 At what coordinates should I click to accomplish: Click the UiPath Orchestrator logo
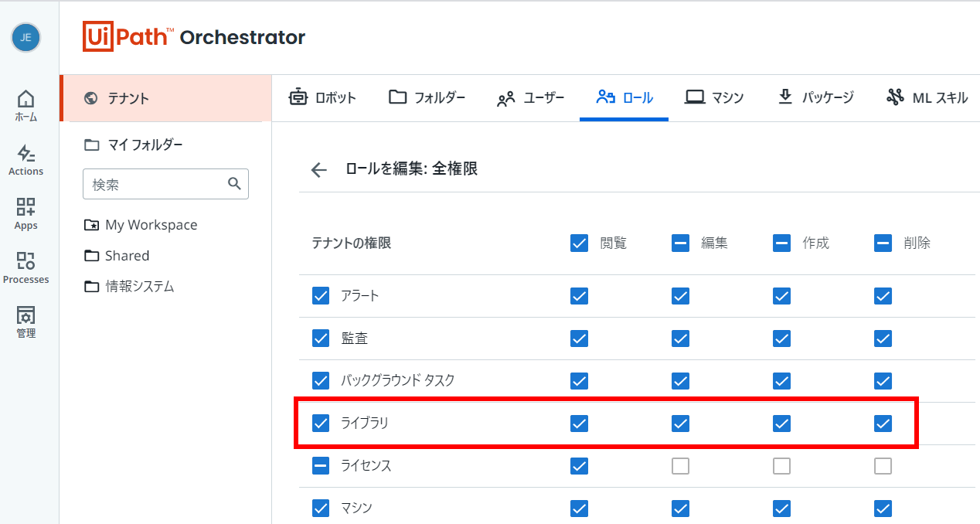[x=194, y=36]
